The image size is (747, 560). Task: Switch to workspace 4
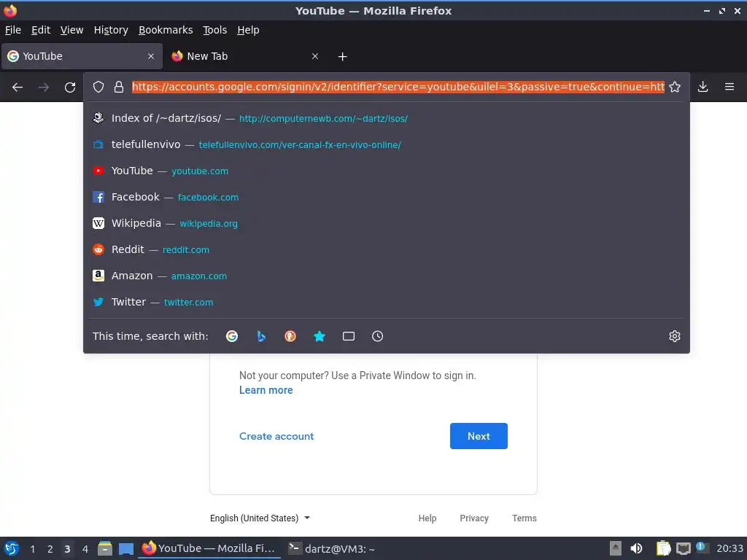[x=85, y=549]
